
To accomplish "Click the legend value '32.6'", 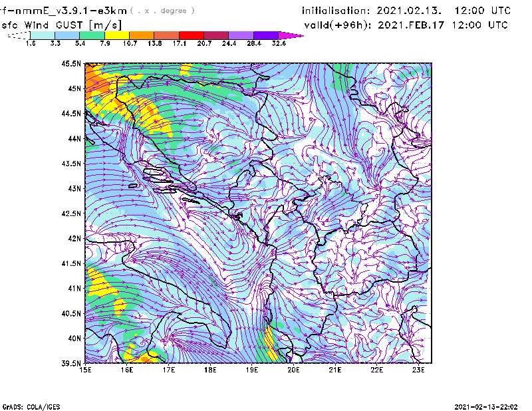I will tap(279, 43).
